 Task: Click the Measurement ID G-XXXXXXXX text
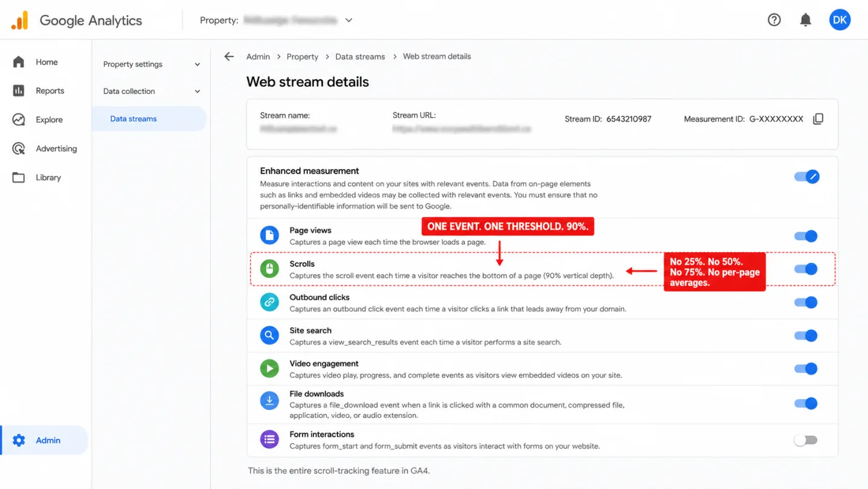pyautogui.click(x=776, y=119)
